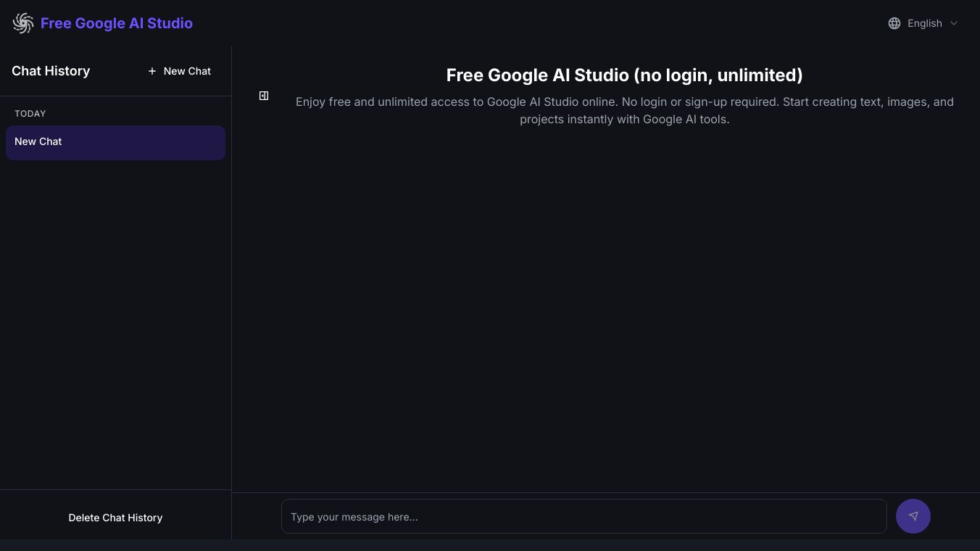
Task: Click the empty conversation area in main panel
Action: pos(605,304)
